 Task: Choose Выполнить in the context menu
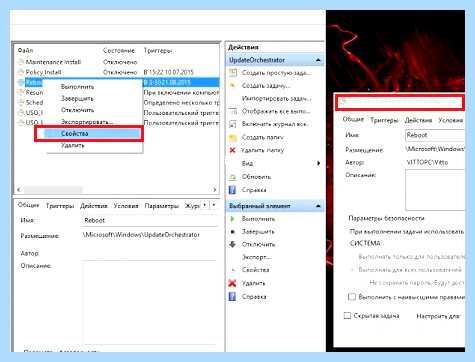(x=77, y=87)
